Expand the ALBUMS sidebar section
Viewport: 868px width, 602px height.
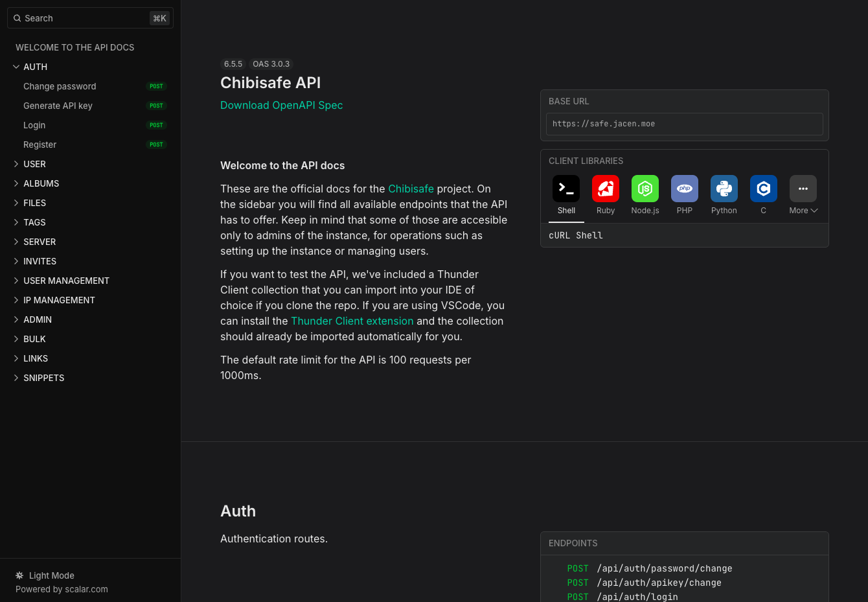tap(16, 183)
